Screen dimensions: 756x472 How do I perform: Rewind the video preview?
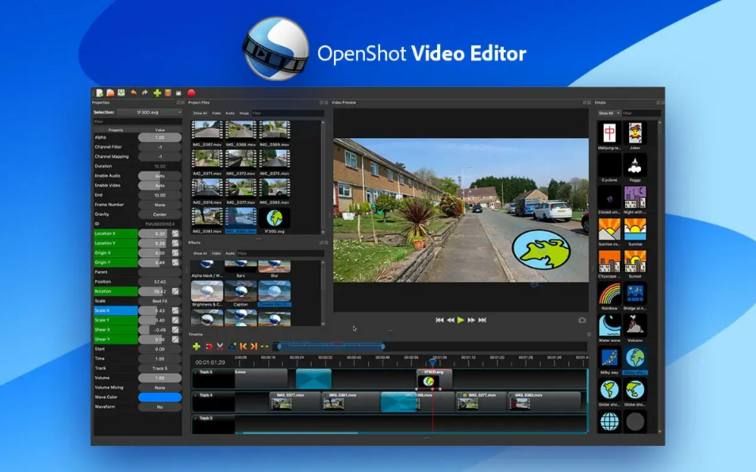tap(450, 320)
